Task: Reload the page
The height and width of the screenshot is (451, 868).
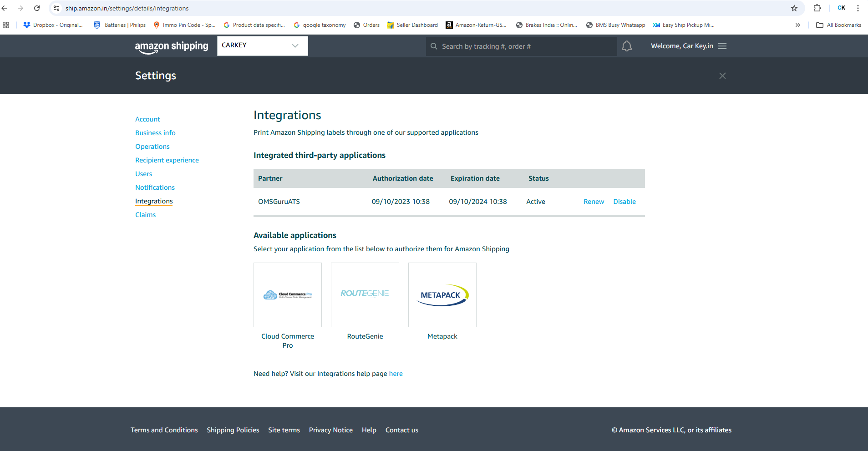Action: click(37, 8)
